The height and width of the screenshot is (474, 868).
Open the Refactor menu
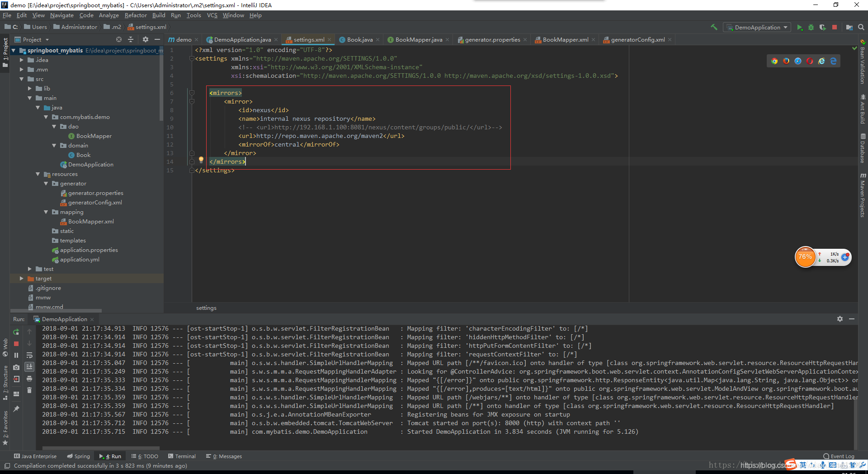(136, 15)
